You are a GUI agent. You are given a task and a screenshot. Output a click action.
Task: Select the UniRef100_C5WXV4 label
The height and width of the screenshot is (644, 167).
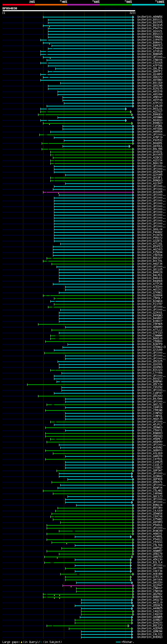pyautogui.click(x=150, y=60)
